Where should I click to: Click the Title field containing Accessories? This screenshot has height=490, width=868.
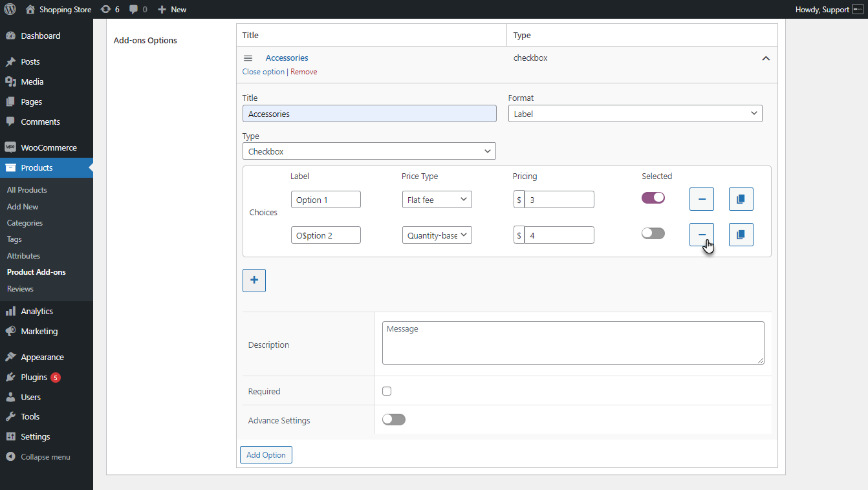pos(369,114)
